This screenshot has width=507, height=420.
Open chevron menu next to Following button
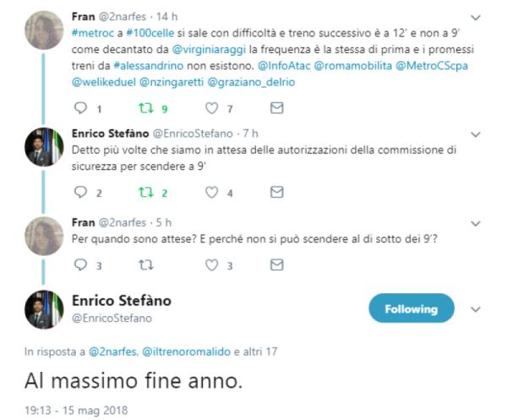pos(474,308)
